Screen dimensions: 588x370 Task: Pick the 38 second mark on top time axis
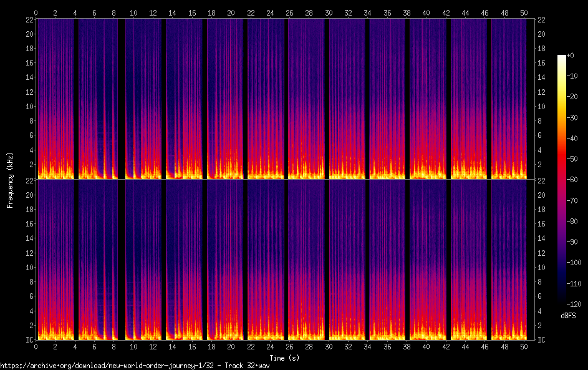(406, 12)
